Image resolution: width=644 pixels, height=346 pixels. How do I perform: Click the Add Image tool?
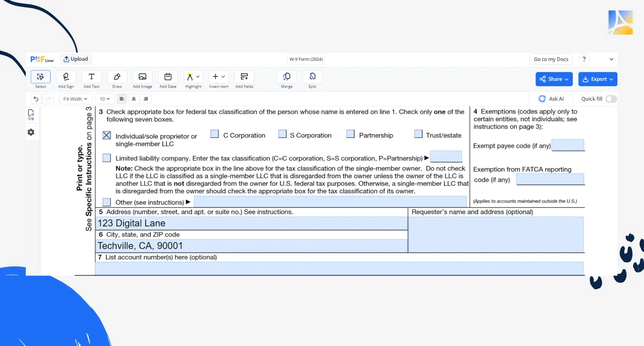(142, 77)
